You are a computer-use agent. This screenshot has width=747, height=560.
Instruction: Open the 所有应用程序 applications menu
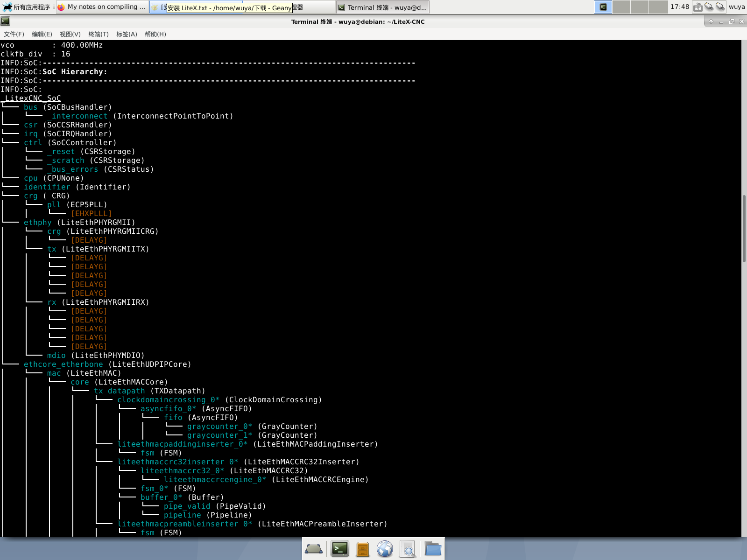coord(27,7)
